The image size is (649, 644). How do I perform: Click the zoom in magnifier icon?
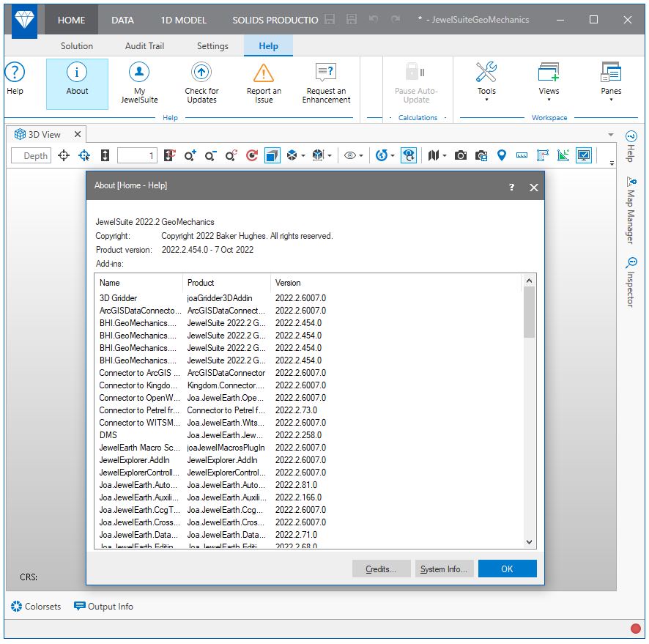(x=190, y=155)
